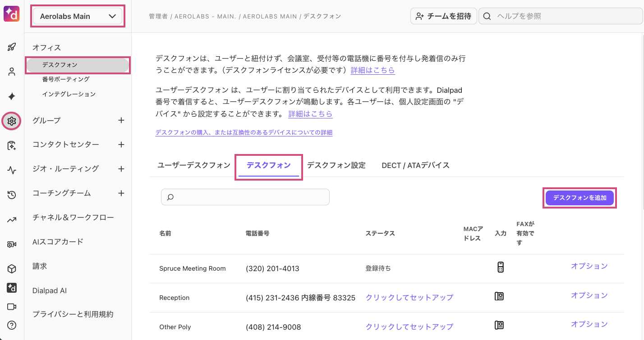Screen dimensions: 644x340
Task: Open the settings gear icon
Action: [x=12, y=121]
